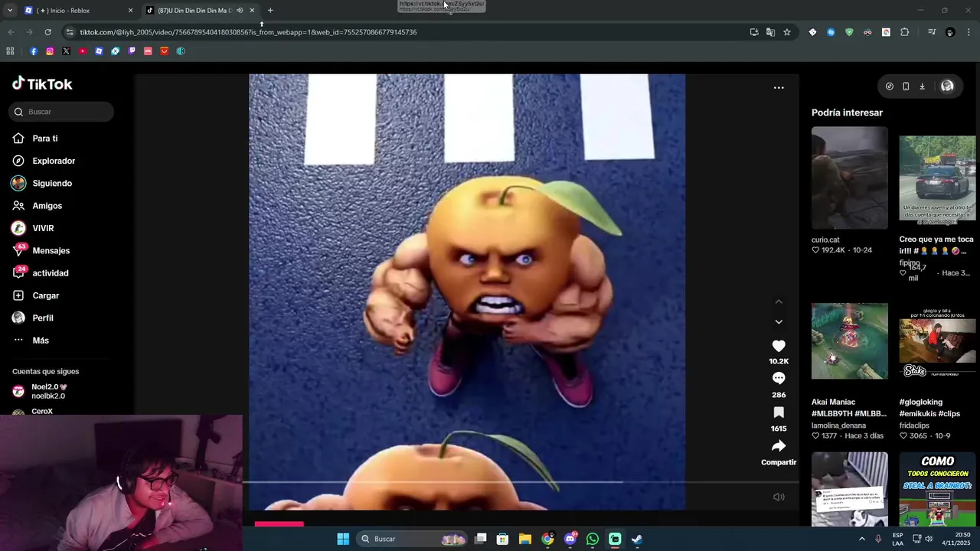Open the apps grid in bookmarks bar
The height and width of the screenshot is (551, 980).
(10, 51)
